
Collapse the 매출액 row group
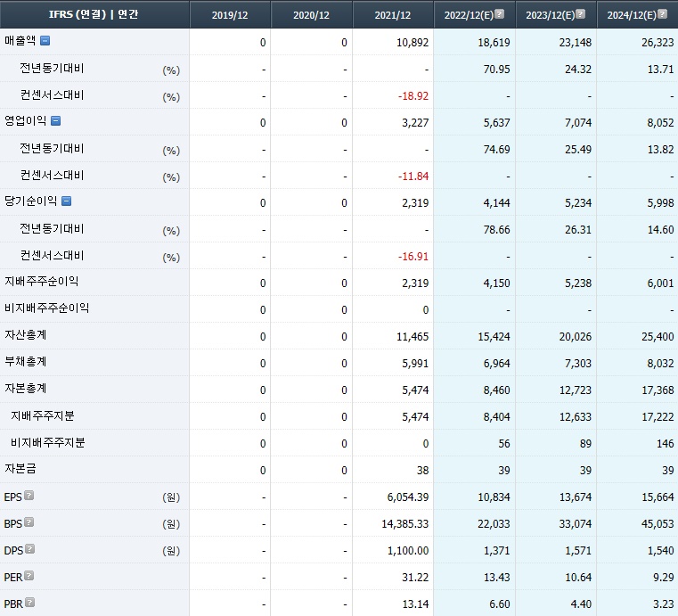point(45,41)
